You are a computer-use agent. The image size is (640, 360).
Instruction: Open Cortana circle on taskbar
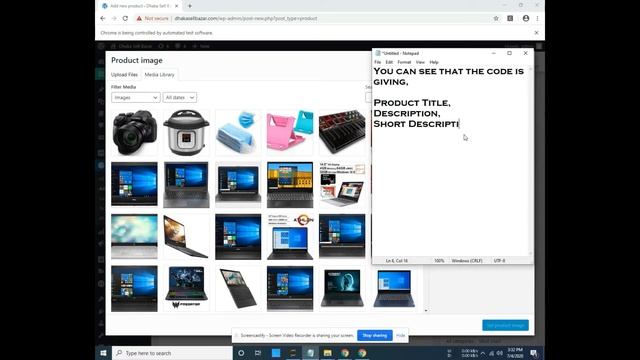pos(241,353)
